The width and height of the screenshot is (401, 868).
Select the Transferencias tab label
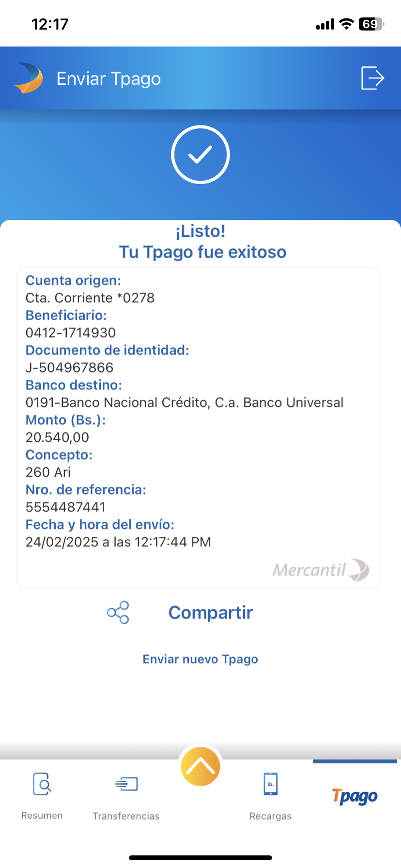[126, 816]
